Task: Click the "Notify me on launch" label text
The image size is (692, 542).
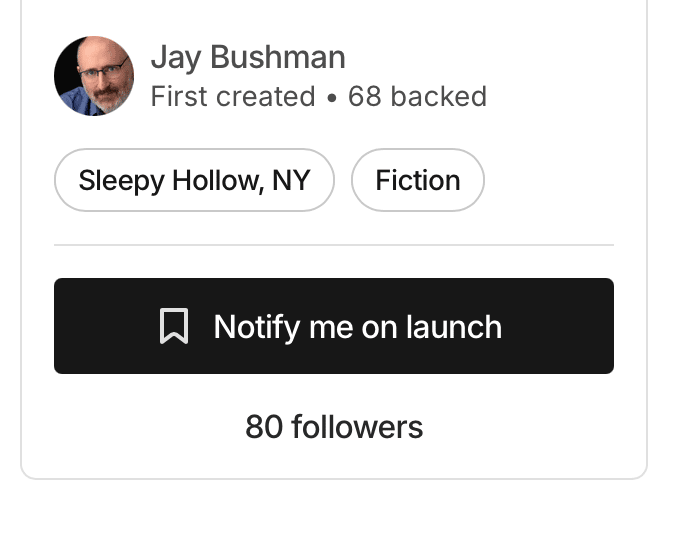Action: (358, 327)
